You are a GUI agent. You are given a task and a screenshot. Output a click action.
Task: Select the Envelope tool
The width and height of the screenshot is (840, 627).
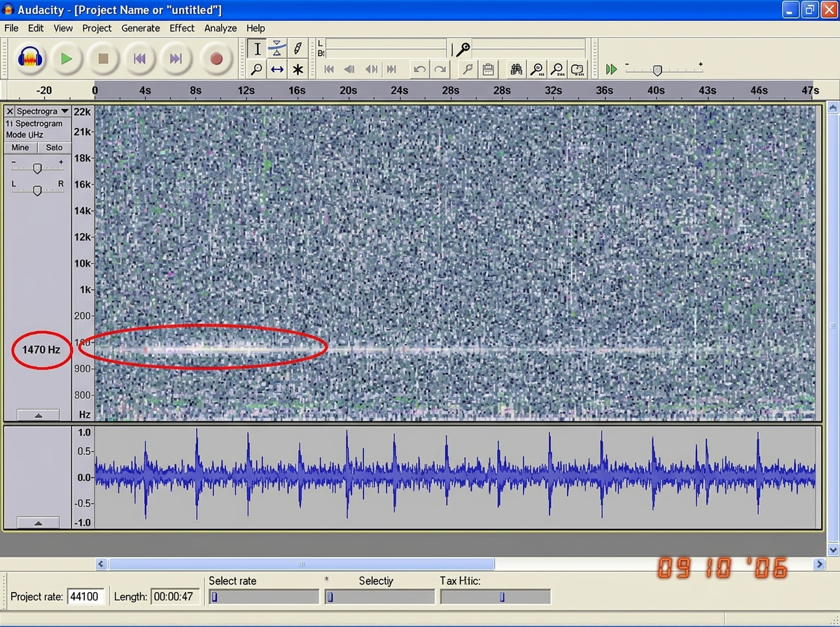pyautogui.click(x=277, y=48)
